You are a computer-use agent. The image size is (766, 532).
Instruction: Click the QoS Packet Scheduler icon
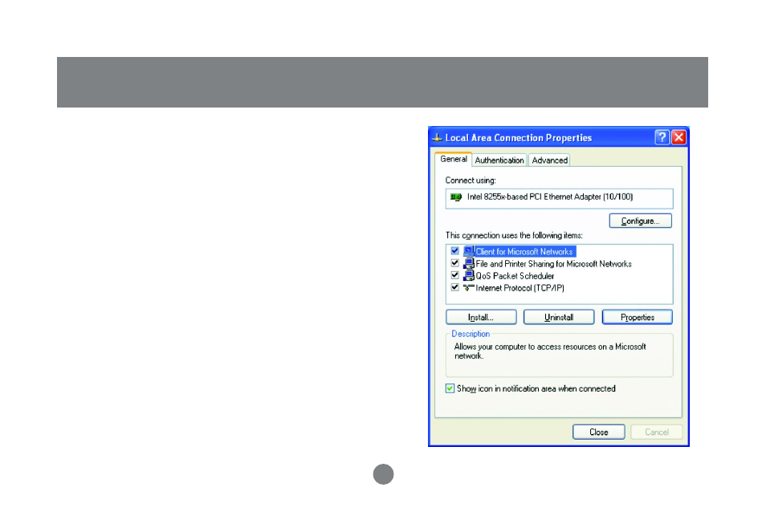click(468, 275)
